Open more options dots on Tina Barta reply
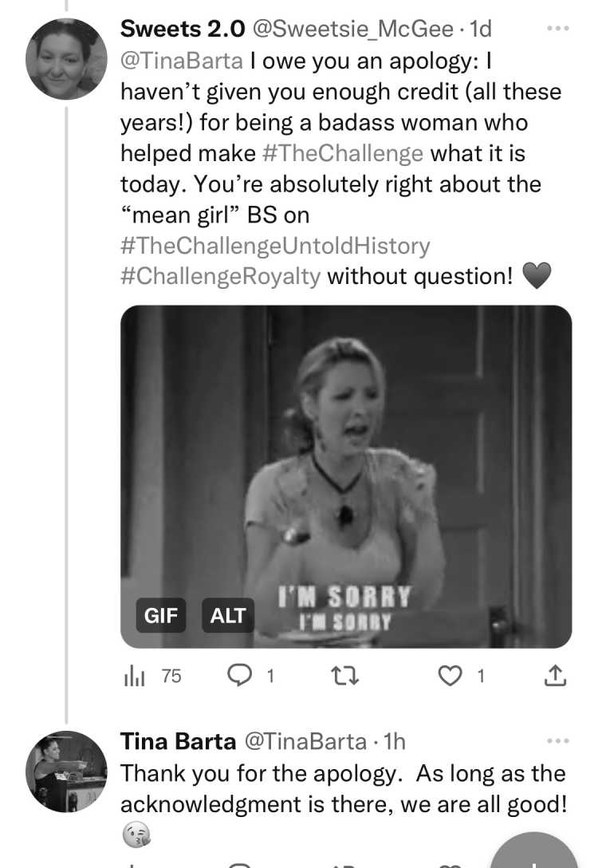598x868 pixels. tap(557, 740)
